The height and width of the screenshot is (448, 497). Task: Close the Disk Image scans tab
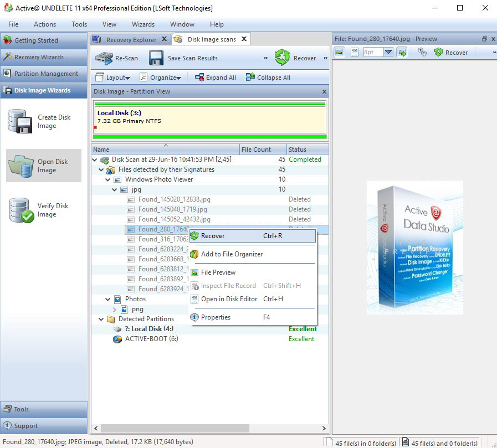[x=244, y=39]
